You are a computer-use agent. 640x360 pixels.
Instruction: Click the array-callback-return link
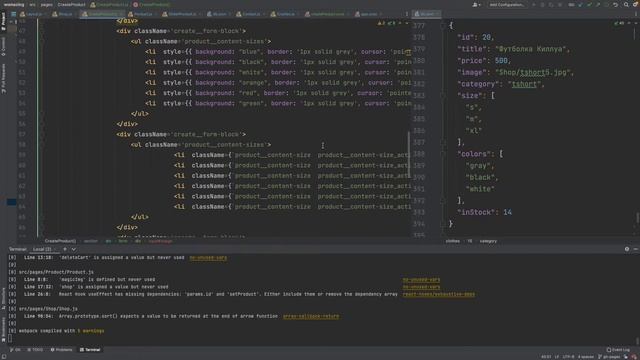point(311,316)
